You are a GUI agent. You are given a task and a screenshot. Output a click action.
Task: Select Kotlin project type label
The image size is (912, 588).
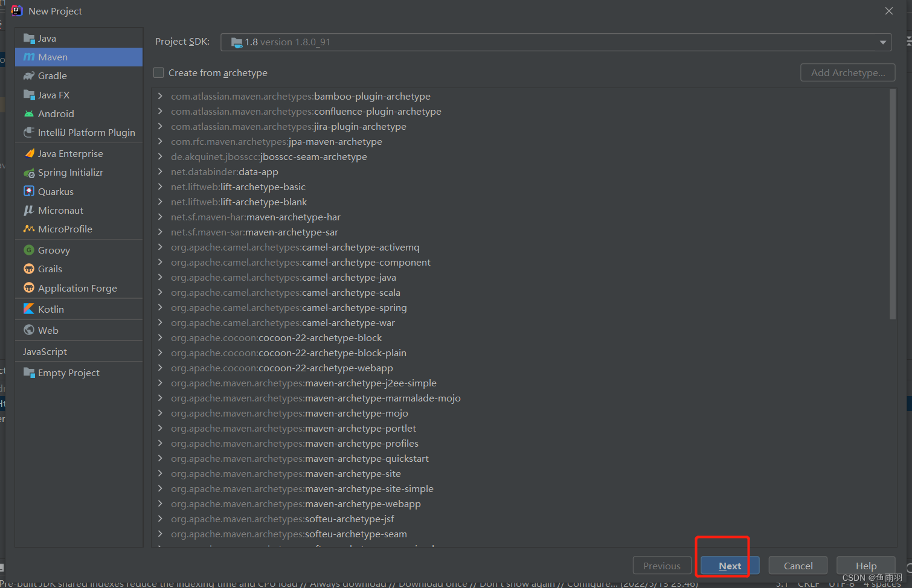click(x=51, y=309)
